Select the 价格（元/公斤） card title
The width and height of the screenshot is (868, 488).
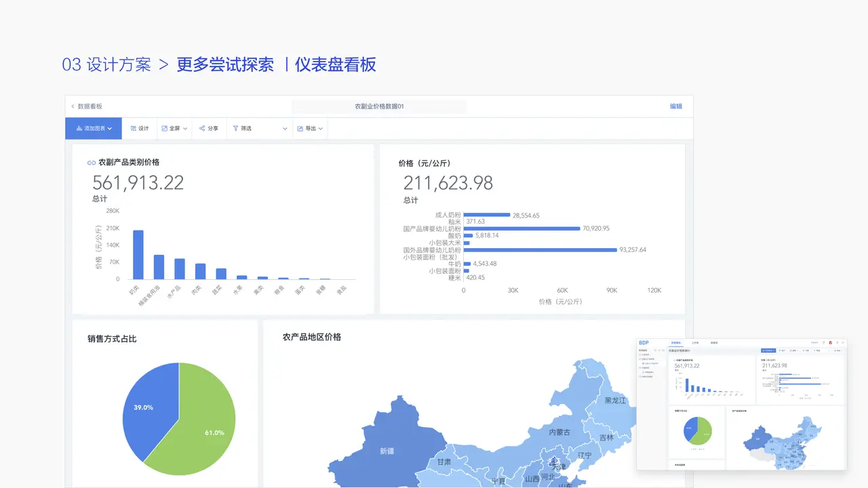tap(425, 163)
